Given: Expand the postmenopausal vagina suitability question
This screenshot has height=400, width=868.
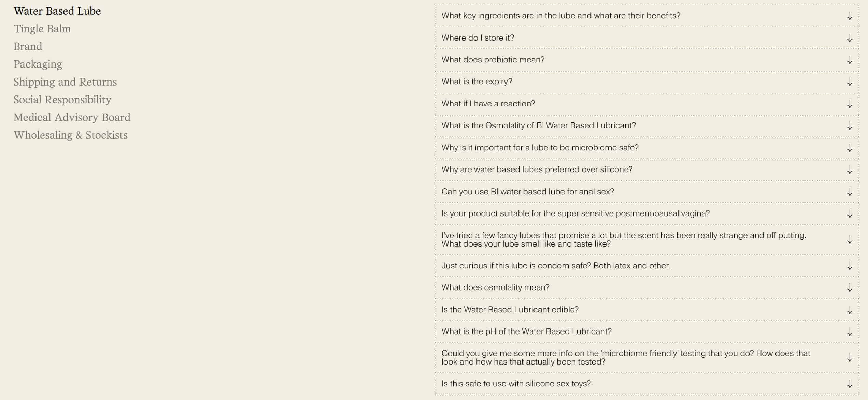Looking at the screenshot, I should pos(647,214).
